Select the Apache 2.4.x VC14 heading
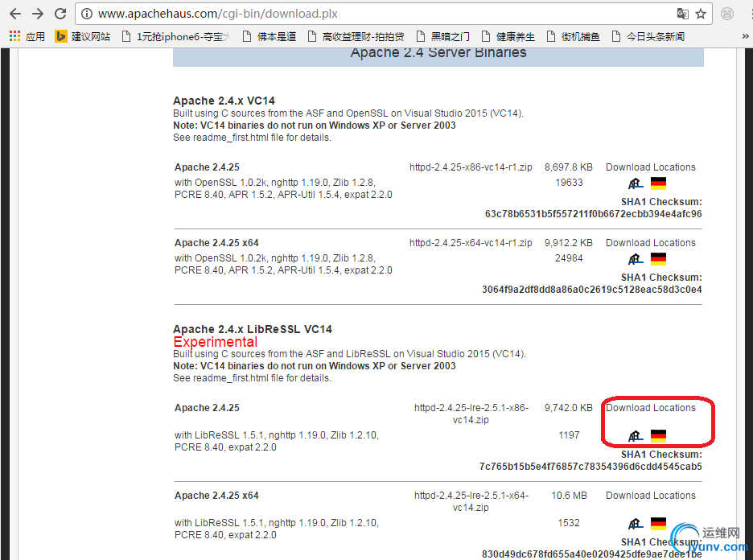The image size is (753, 560). click(224, 101)
